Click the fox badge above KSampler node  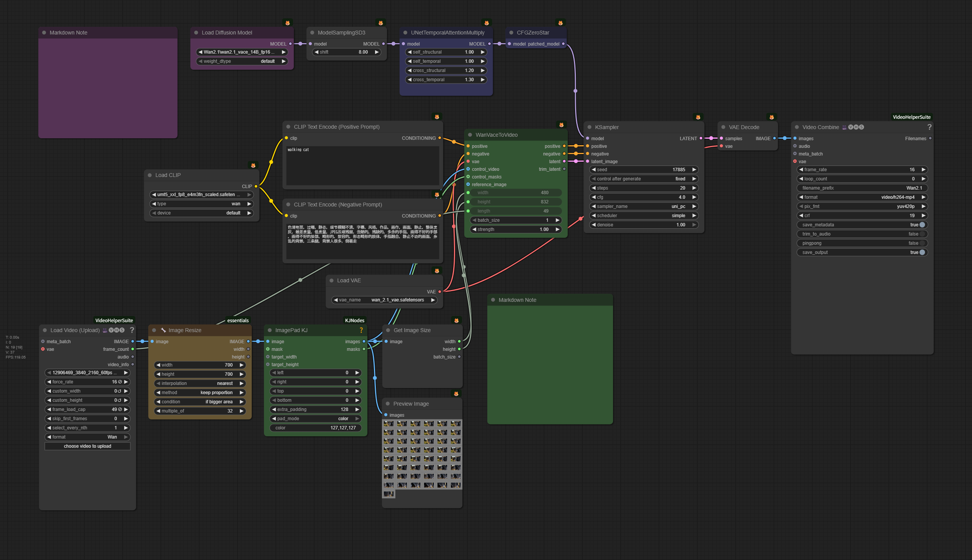click(x=698, y=117)
